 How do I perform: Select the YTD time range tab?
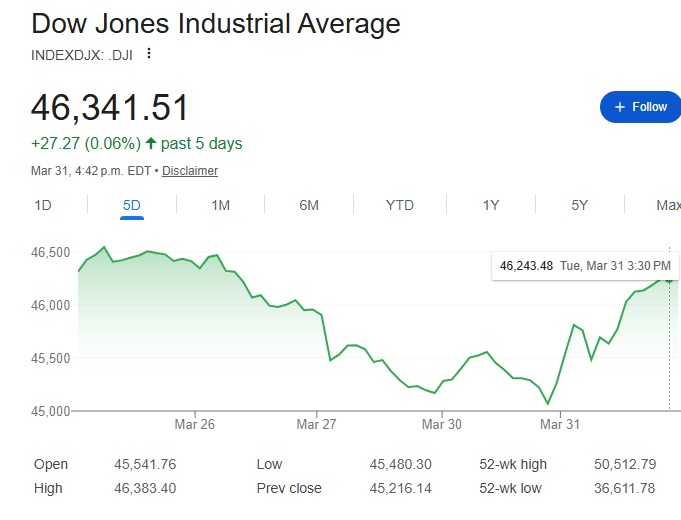click(400, 205)
